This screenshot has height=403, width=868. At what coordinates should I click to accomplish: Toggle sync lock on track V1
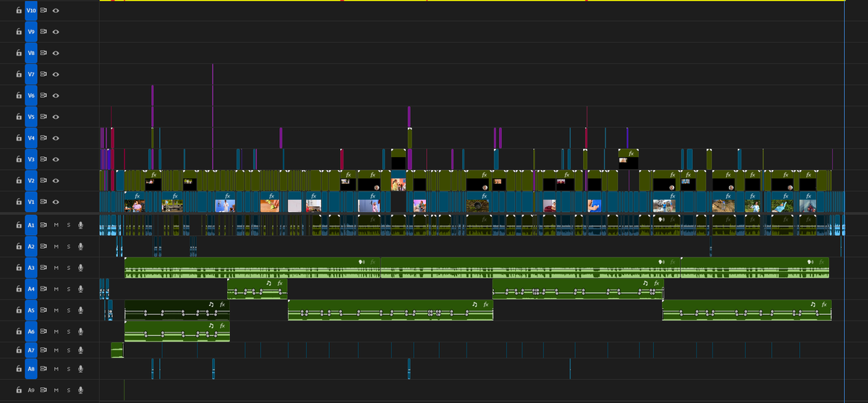coord(43,201)
